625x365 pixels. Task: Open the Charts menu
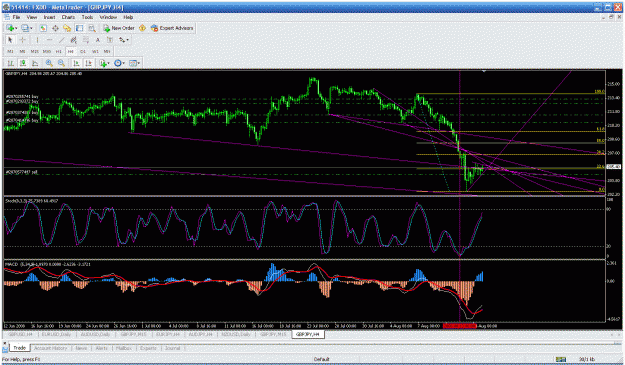(x=68, y=17)
